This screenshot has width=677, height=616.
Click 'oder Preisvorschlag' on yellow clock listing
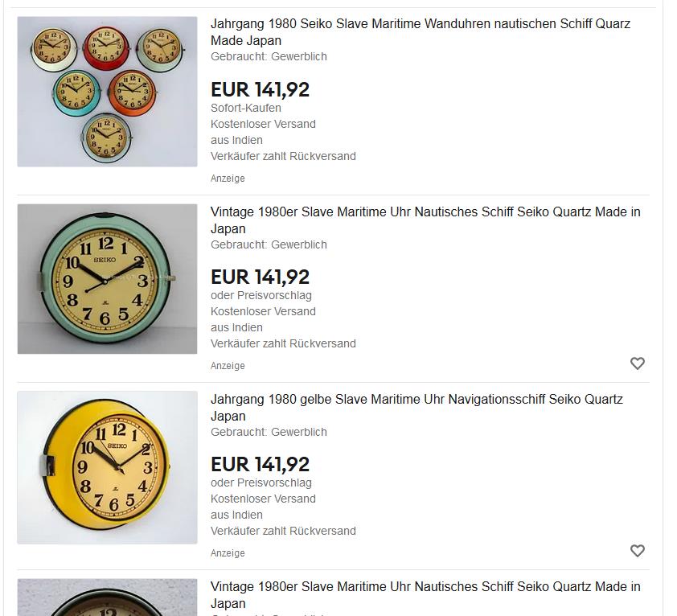261,483
